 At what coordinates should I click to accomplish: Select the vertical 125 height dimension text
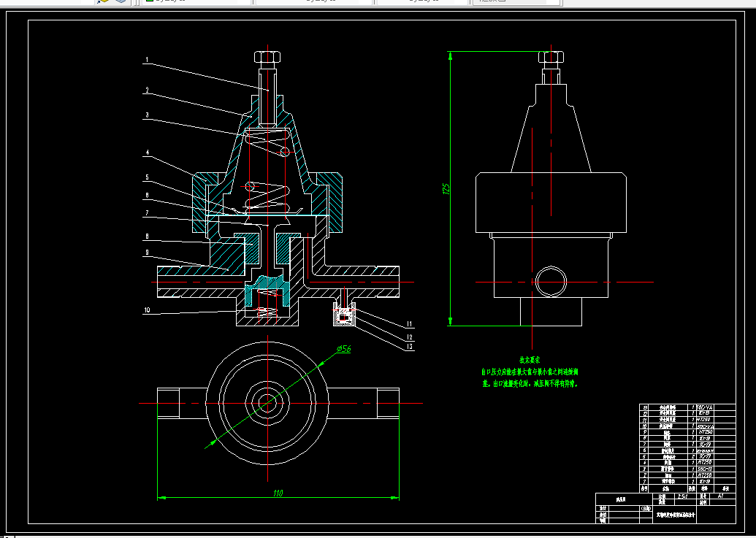(x=446, y=188)
